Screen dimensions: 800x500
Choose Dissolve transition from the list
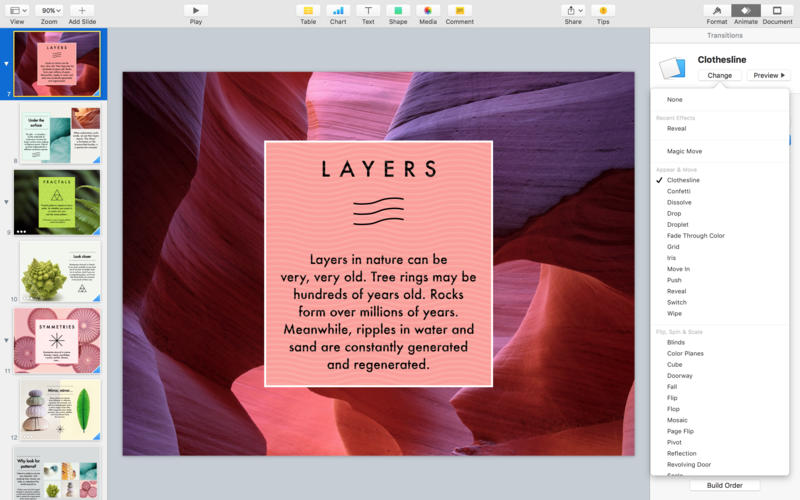(x=681, y=202)
